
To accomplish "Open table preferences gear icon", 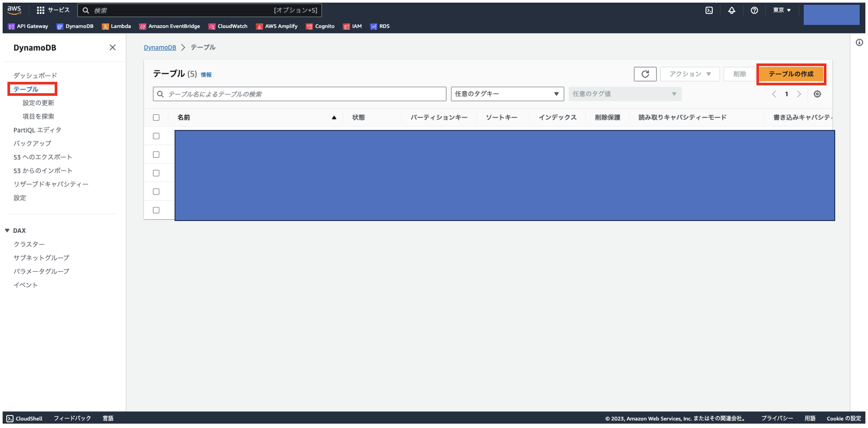I will point(817,94).
